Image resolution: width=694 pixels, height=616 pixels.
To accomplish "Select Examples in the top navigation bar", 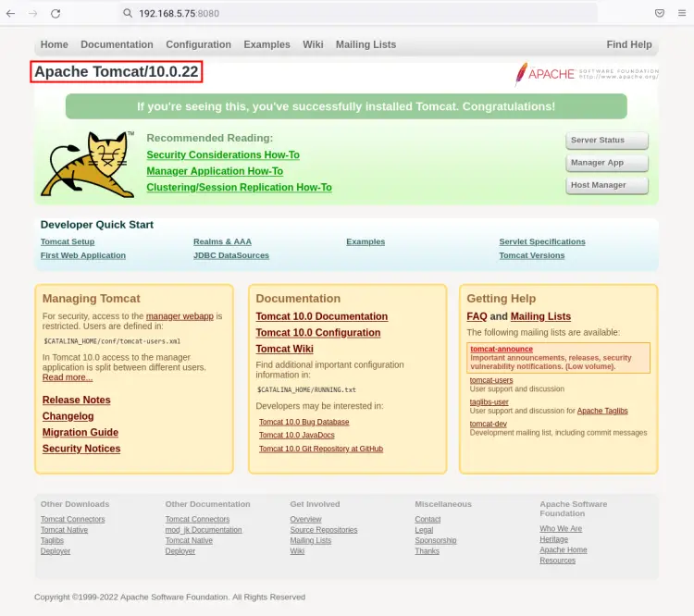I will (266, 44).
